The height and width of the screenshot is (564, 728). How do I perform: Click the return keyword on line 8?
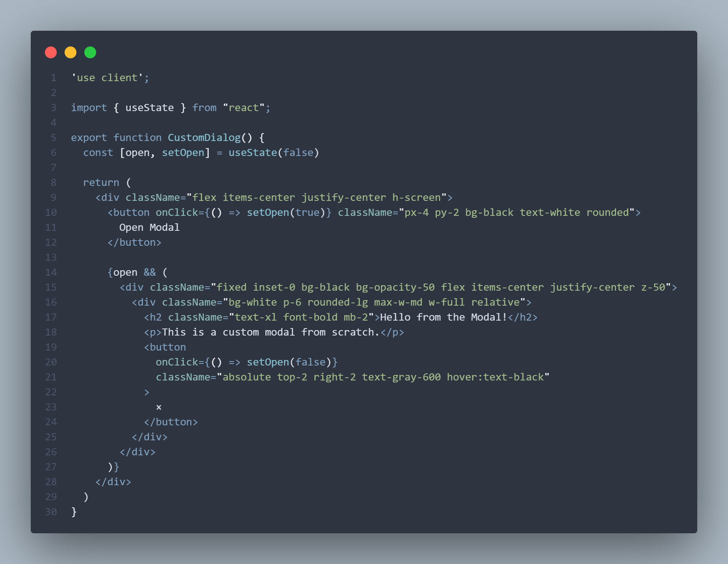pos(101,183)
